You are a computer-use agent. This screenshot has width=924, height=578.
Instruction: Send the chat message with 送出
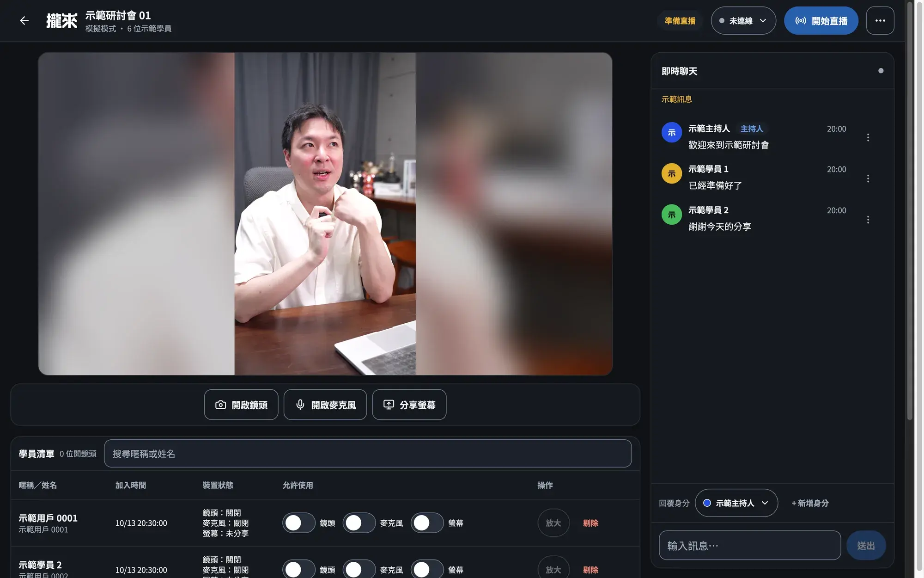pos(866,546)
